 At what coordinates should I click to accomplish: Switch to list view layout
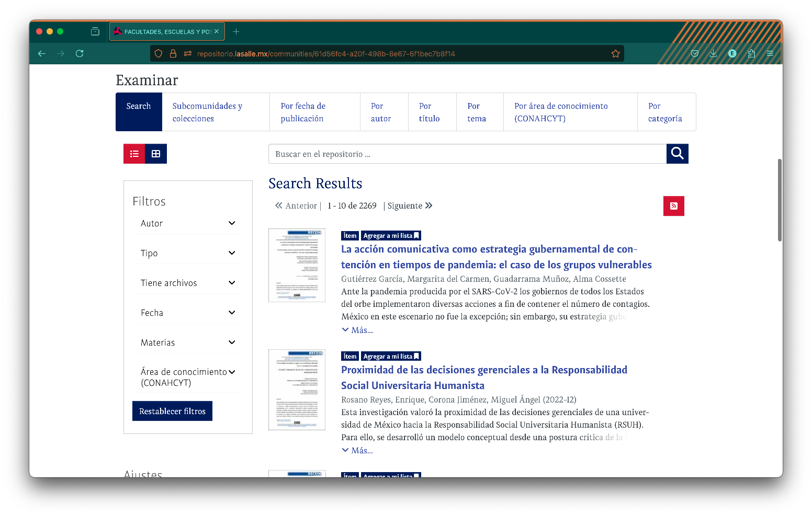134,154
